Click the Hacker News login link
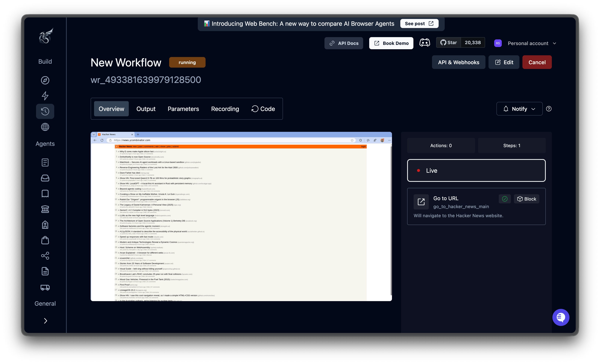The width and height of the screenshot is (600, 364). click(x=363, y=147)
